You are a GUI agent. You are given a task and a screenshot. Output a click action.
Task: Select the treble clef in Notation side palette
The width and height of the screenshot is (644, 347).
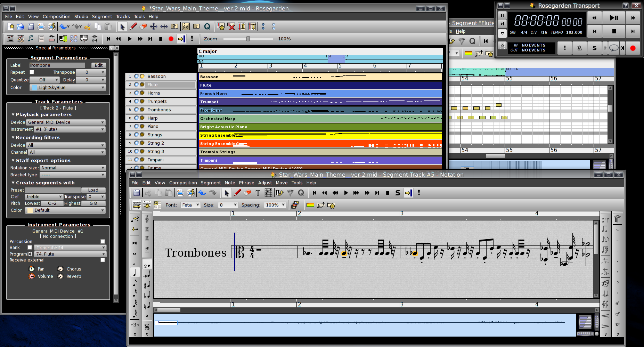(x=147, y=219)
